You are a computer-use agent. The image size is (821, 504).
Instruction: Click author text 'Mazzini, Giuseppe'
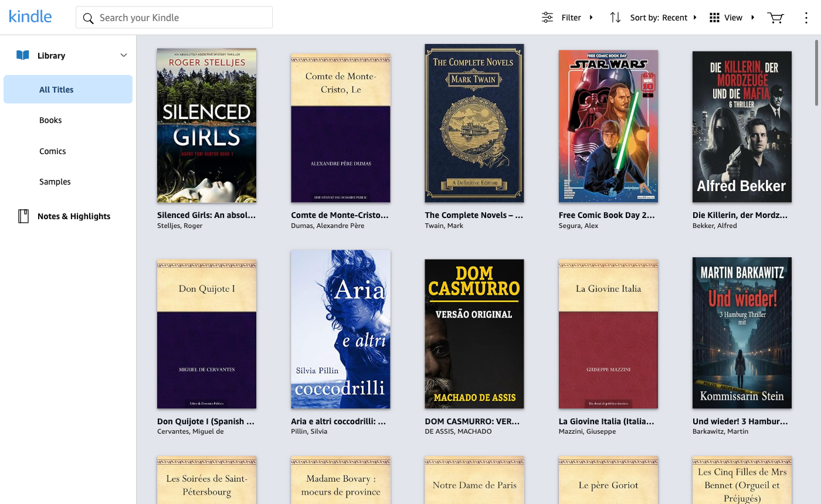588,431
